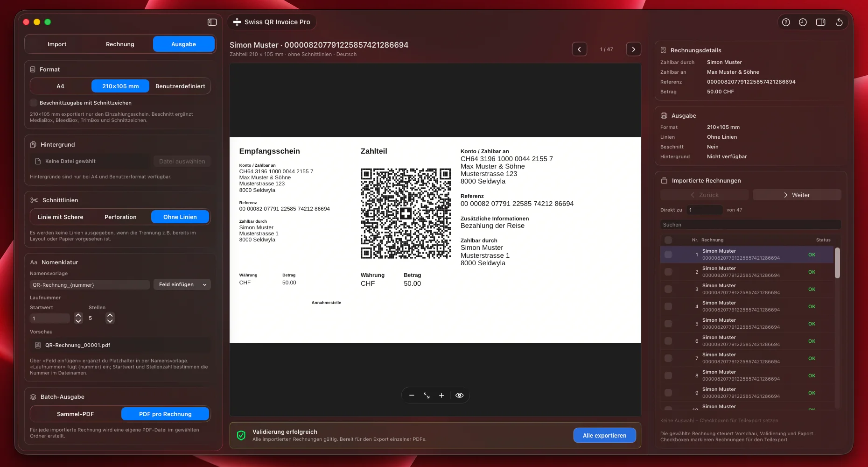
Task: Zoom out with the minus icon
Action: tap(412, 395)
